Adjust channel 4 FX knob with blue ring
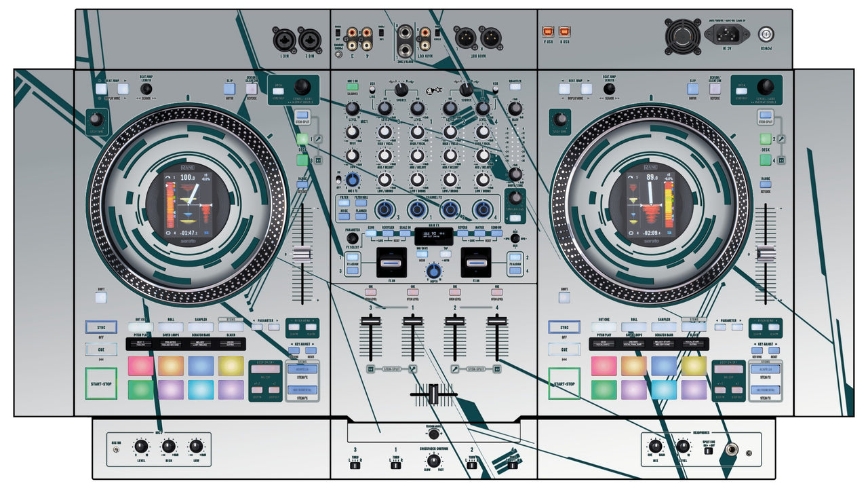This screenshot has height=490, width=868. point(482,209)
